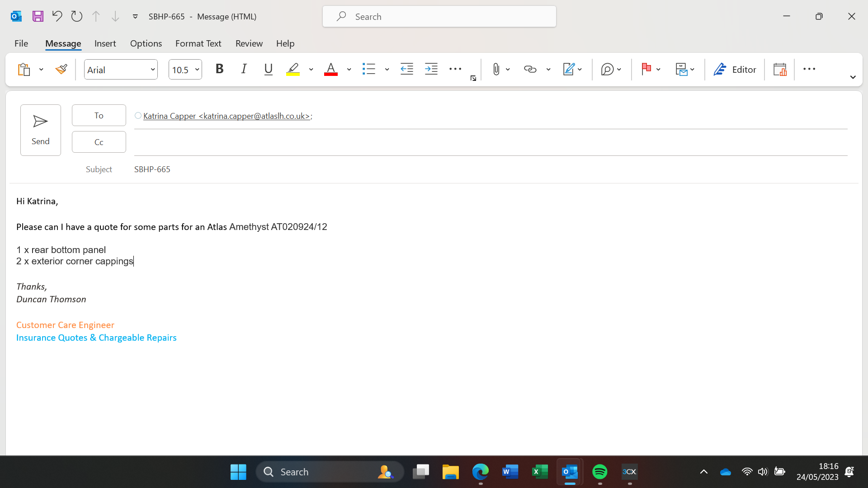Open the Format Text tab
The image size is (868, 488).
coord(198,43)
